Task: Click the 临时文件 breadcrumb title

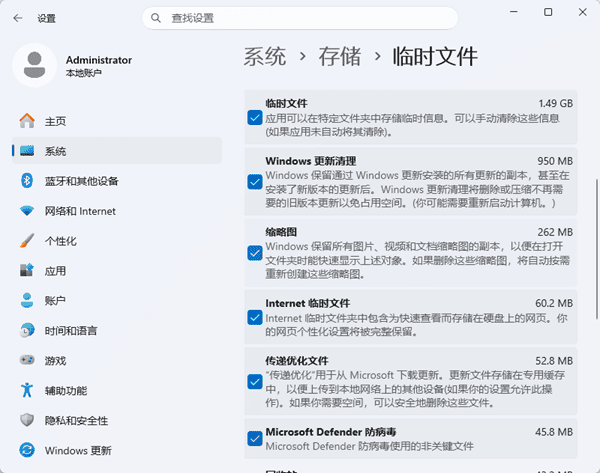Action: pos(435,56)
